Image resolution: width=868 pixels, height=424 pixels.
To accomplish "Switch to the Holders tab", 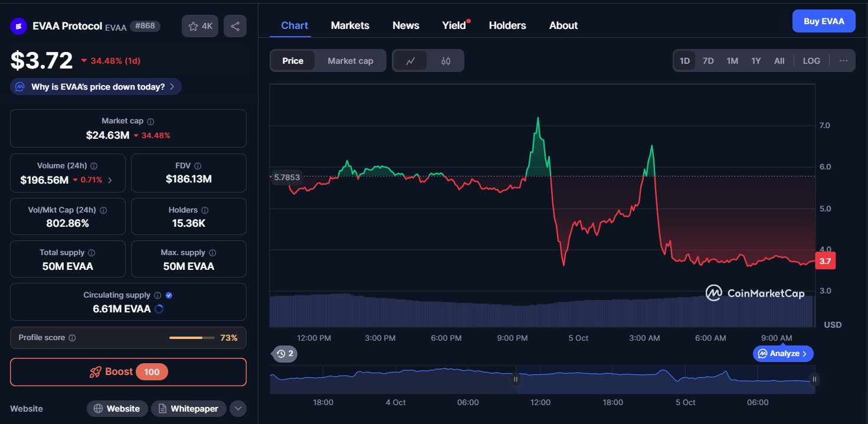I will [507, 25].
